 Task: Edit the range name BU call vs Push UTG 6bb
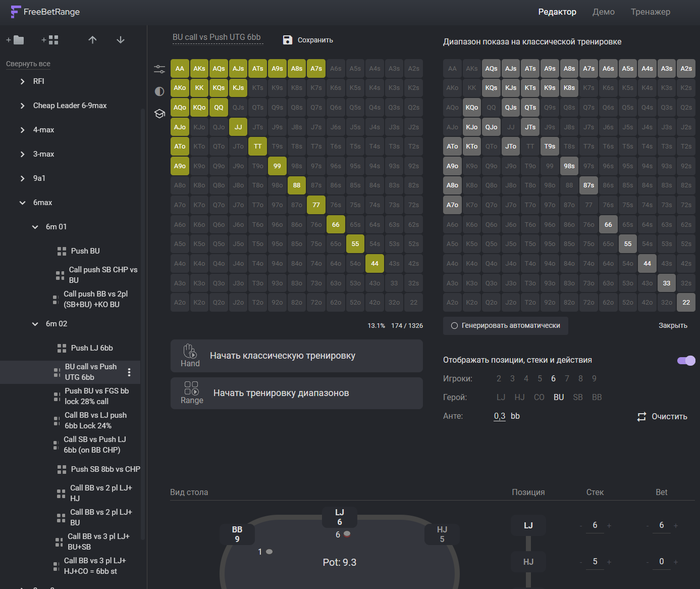[217, 38]
